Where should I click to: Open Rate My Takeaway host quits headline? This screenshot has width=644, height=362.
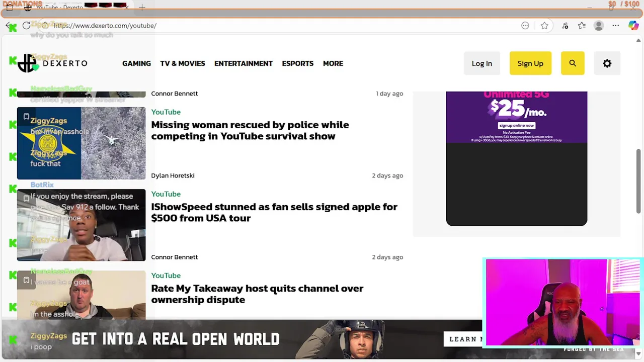click(257, 294)
